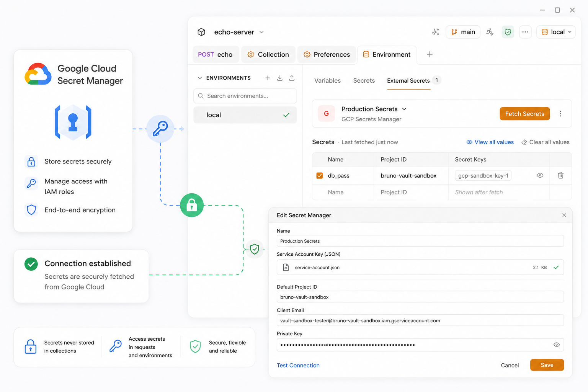Select the External Secrets sub-tab
The width and height of the screenshot is (588, 392).
[x=408, y=81]
